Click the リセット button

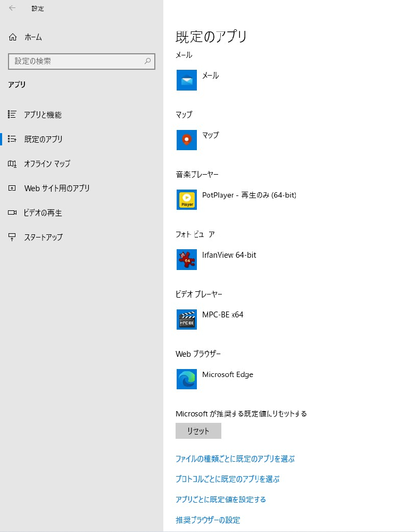tap(198, 431)
